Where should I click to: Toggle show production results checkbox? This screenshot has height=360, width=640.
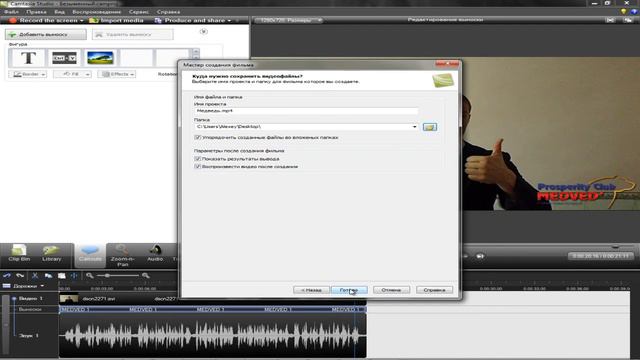tap(198, 159)
